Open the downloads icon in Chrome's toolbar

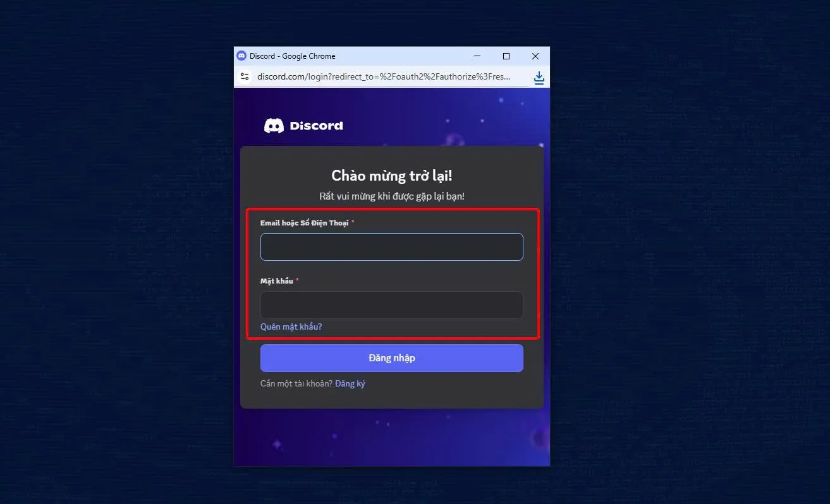point(538,76)
